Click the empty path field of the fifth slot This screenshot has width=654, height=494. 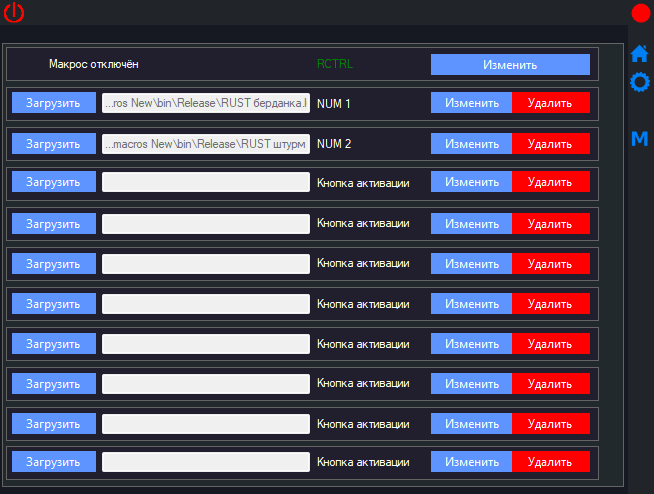(x=206, y=264)
